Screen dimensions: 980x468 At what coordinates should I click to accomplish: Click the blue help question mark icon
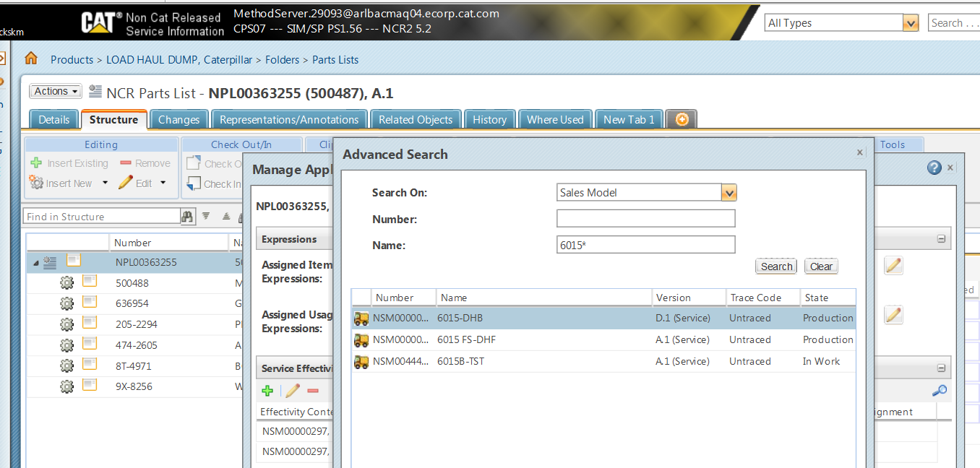coord(934,168)
